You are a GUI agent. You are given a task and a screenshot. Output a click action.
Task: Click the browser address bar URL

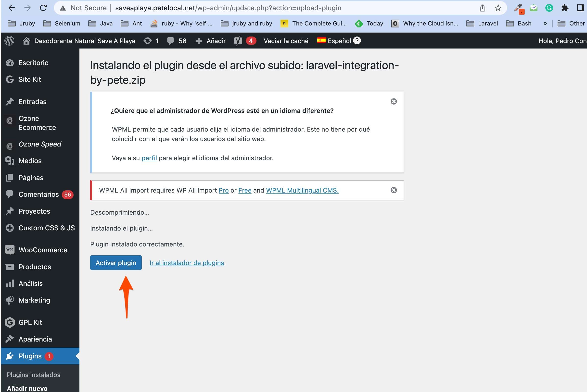(228, 8)
